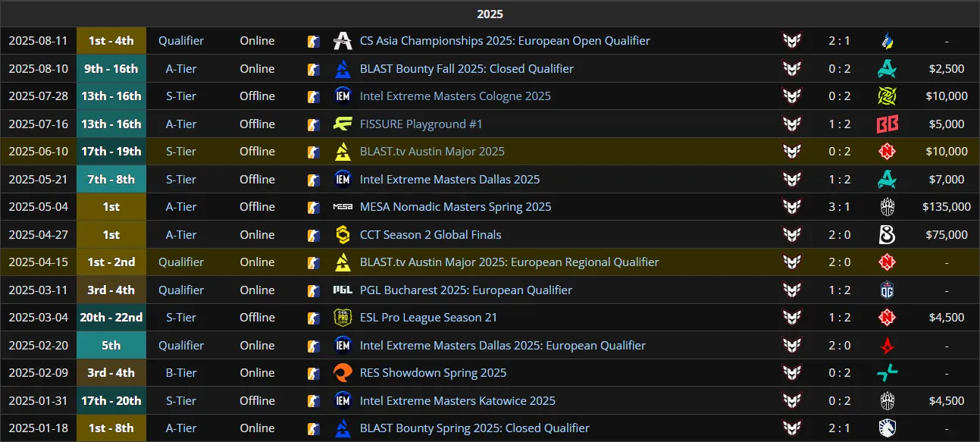Open Intel Extreme Masters Katowice 2025 link
980x442 pixels.
458,401
